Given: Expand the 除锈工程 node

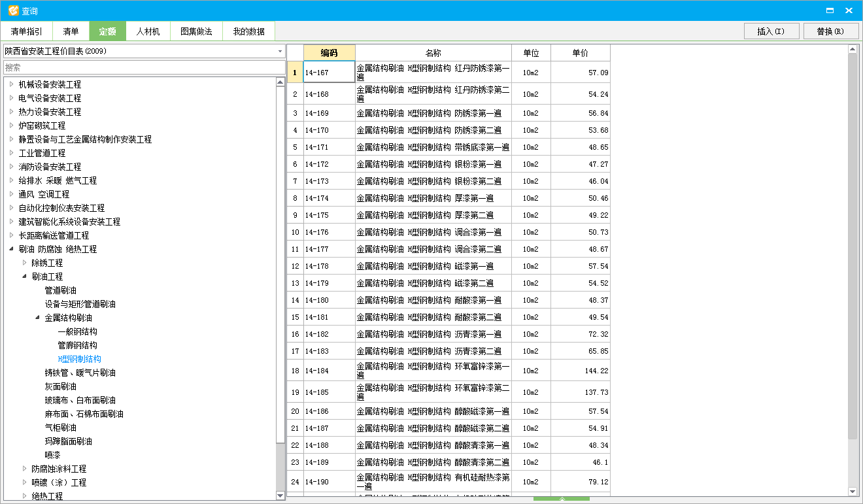Looking at the screenshot, I should 24,263.
